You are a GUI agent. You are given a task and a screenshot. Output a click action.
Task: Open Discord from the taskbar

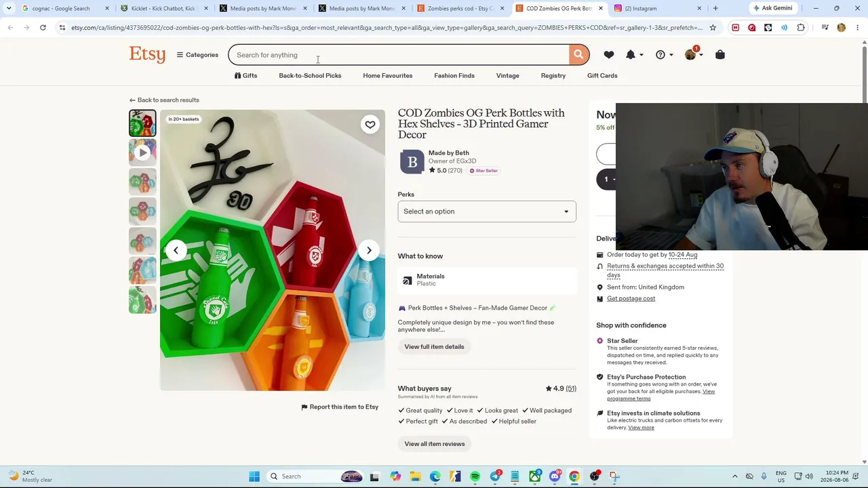[555, 476]
